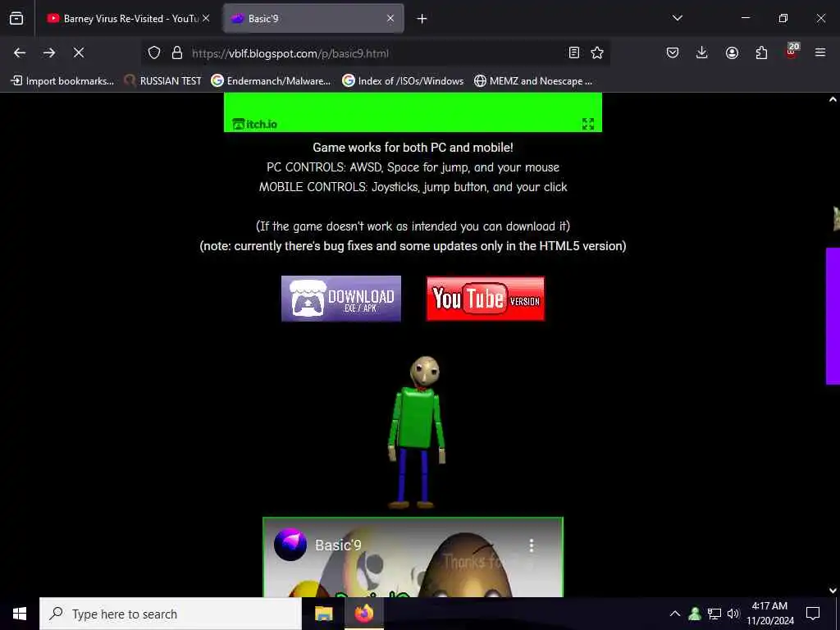Viewport: 840px width, 630px height.
Task: Click 'MOBILE CONTROLS: Joysticks' text line
Action: (x=413, y=187)
